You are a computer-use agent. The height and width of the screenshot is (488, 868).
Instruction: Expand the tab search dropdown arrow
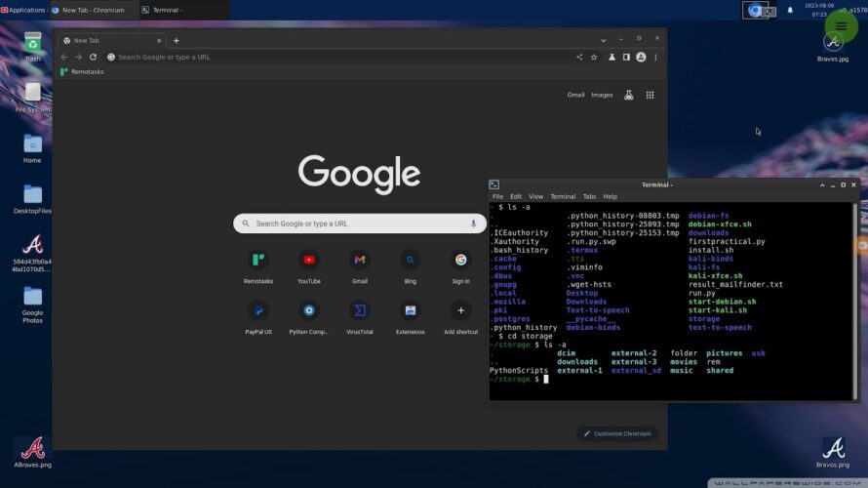tap(604, 40)
